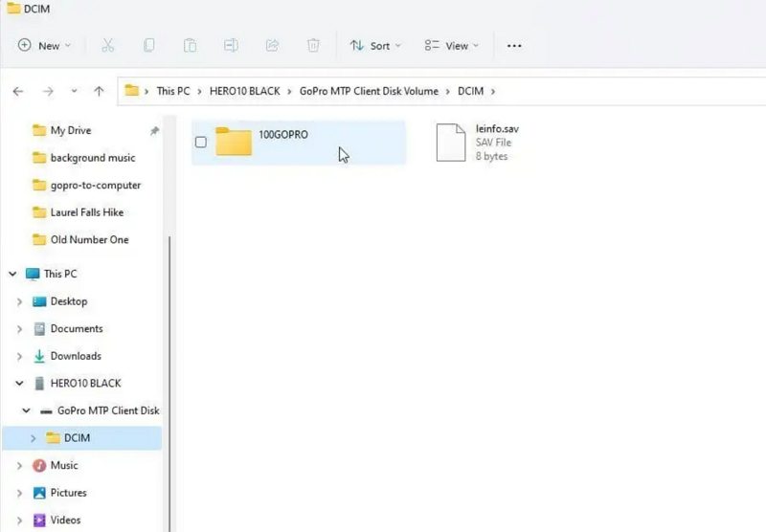This screenshot has height=532, width=766.
Task: Open the See more ellipsis menu
Action: pyautogui.click(x=514, y=46)
